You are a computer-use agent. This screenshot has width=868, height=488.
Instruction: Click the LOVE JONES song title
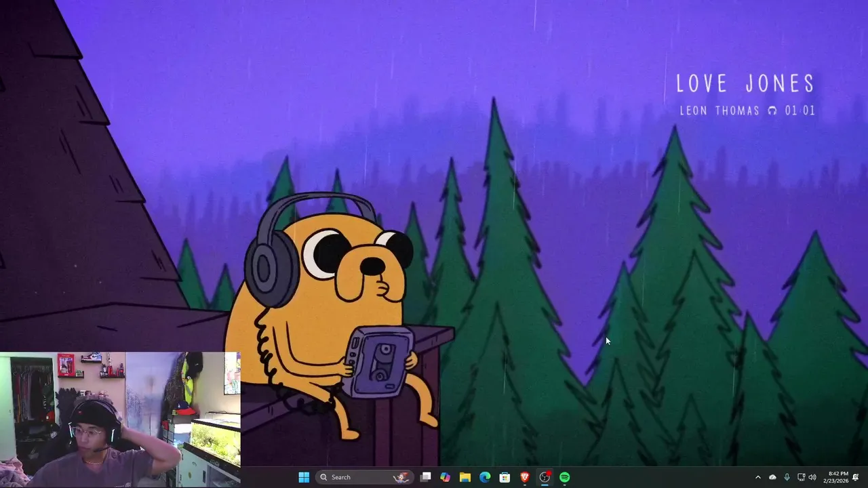tap(745, 84)
